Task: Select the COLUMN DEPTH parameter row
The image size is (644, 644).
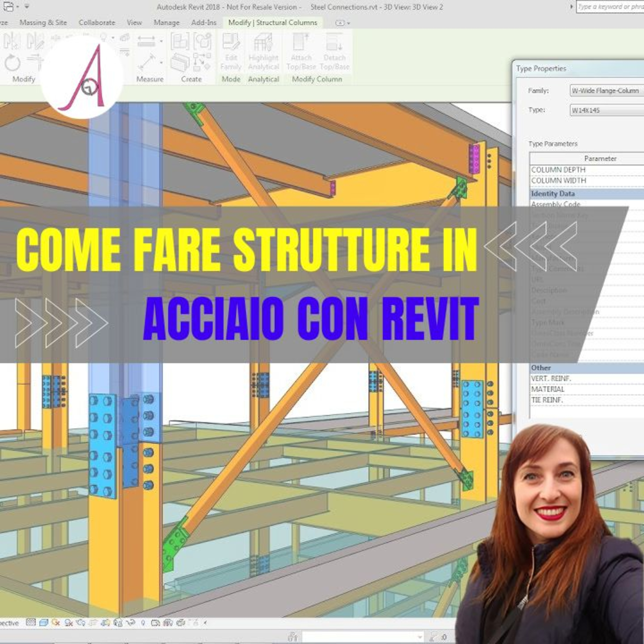Action: 587,170
